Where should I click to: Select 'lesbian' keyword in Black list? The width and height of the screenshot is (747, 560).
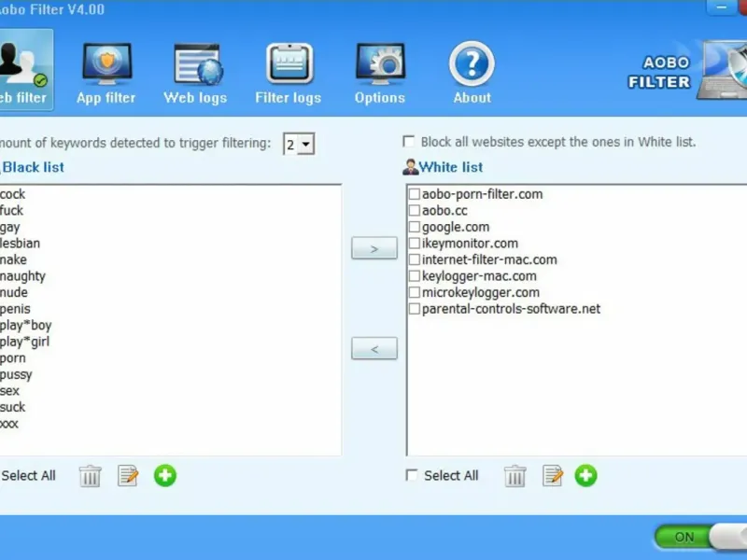click(x=20, y=244)
